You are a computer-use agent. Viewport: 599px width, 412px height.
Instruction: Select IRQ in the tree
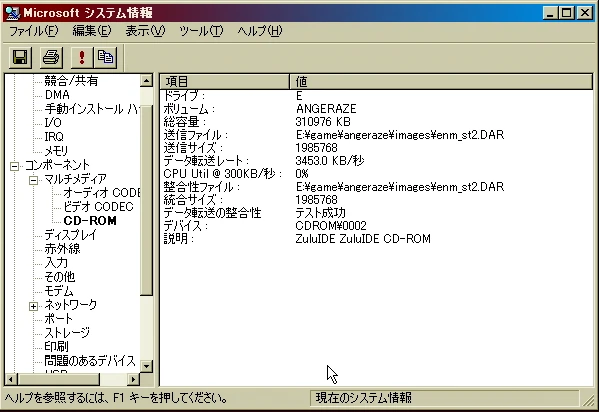[54, 137]
